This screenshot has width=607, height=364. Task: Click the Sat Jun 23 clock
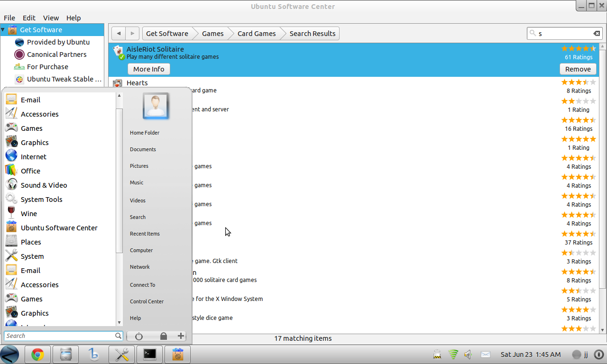(531, 355)
